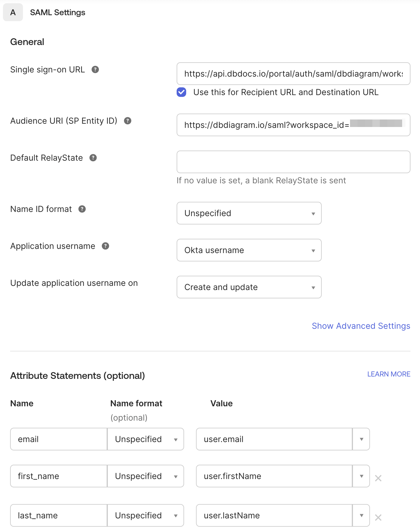This screenshot has width=420, height=530.
Task: Expand the user.lastName value dropdown
Action: point(361,516)
